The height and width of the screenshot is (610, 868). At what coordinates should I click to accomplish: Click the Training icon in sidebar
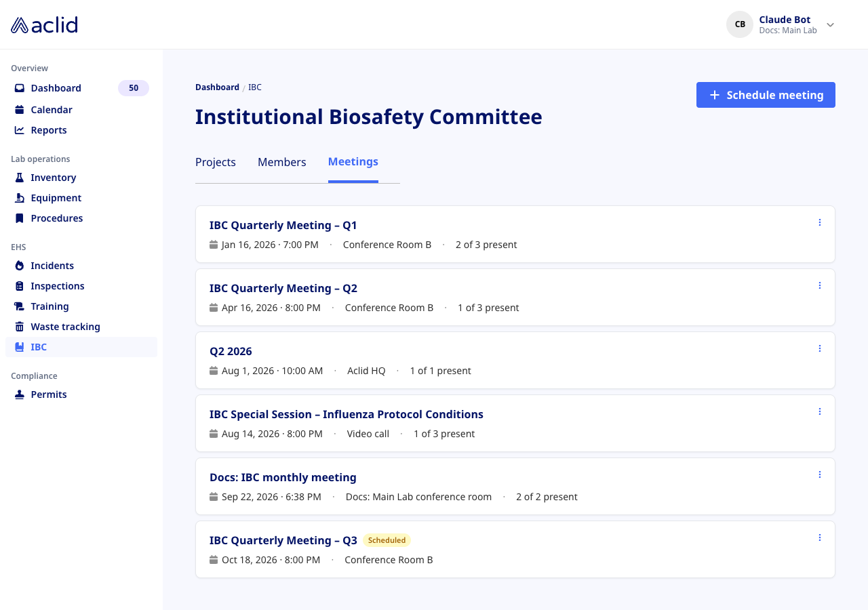pyautogui.click(x=20, y=306)
